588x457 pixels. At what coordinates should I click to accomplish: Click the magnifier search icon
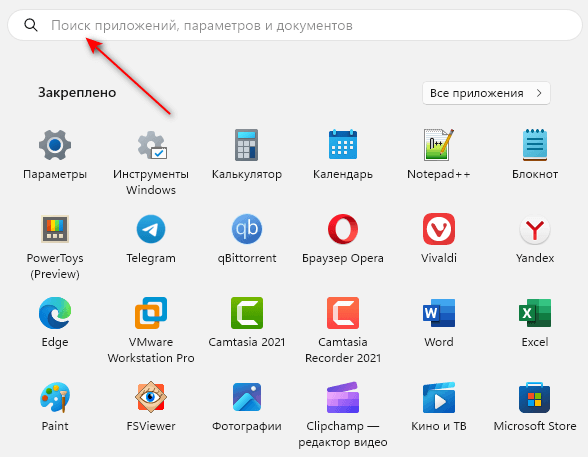click(30, 25)
